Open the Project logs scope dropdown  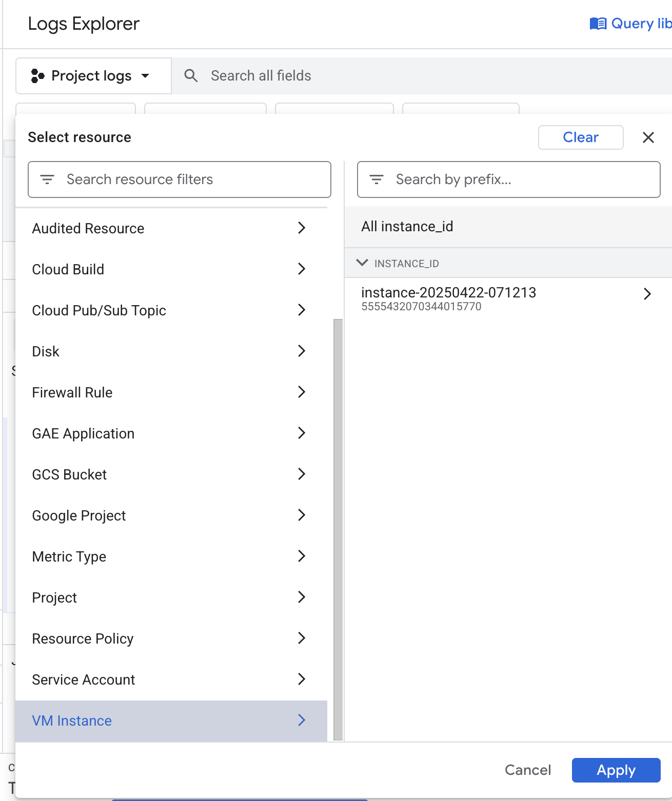93,76
